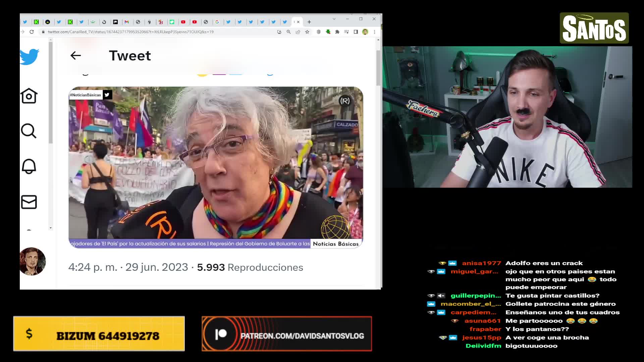Viewport: 644px width, 362px height.
Task: Click anisa1977 username in chat
Action: coord(481,263)
